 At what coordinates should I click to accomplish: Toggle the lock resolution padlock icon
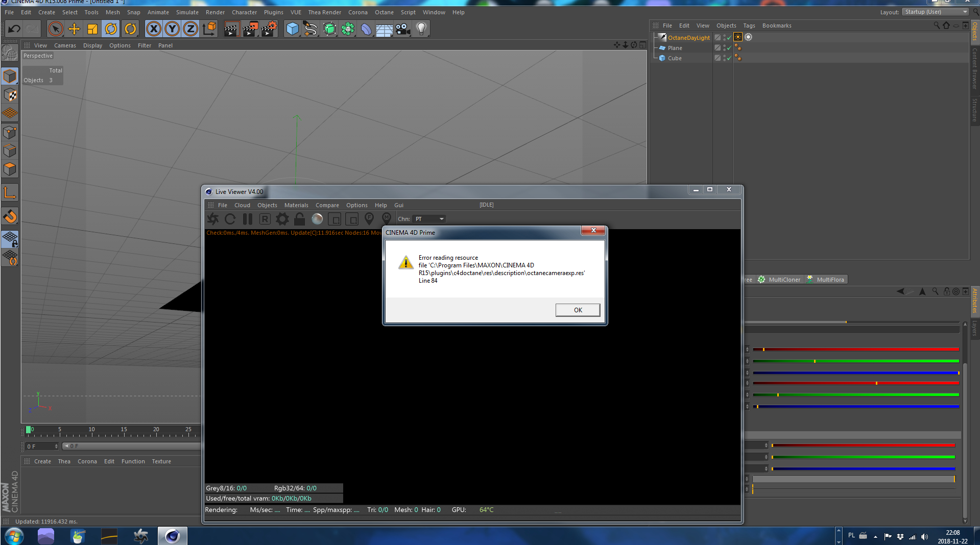[300, 219]
